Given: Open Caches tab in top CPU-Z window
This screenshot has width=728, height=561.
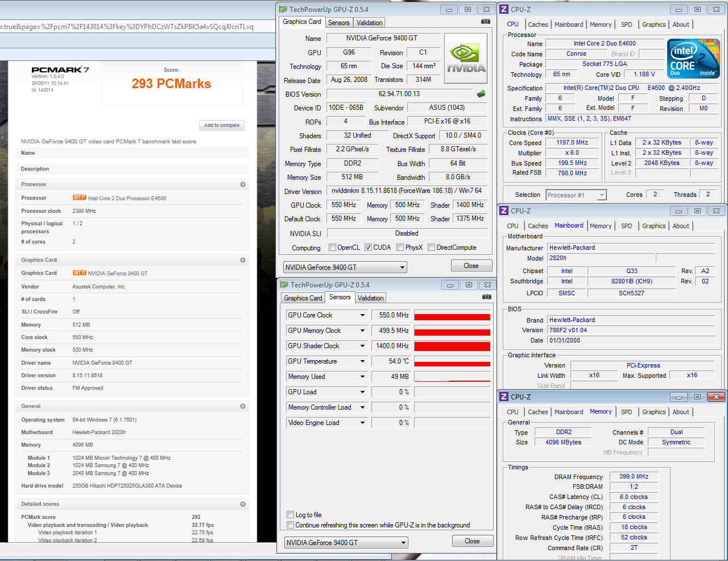Looking at the screenshot, I should 538,24.
